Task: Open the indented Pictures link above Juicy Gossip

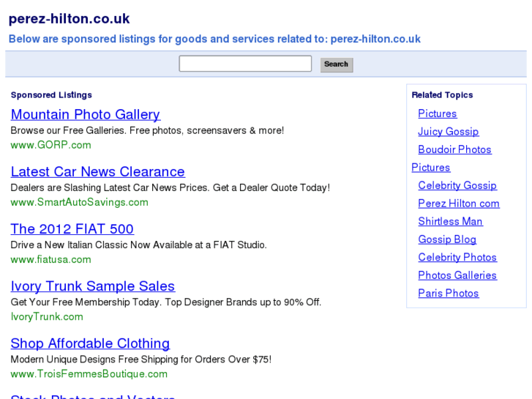Action: click(x=438, y=113)
